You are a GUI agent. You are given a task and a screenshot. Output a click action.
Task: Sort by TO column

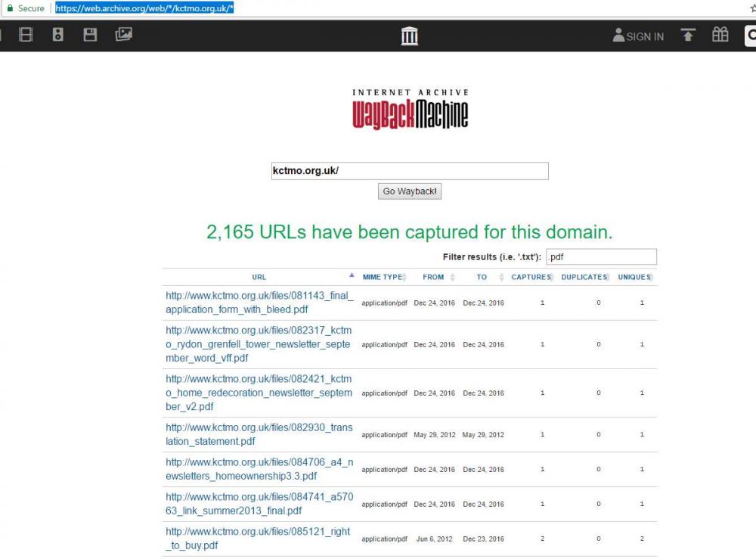(489, 277)
